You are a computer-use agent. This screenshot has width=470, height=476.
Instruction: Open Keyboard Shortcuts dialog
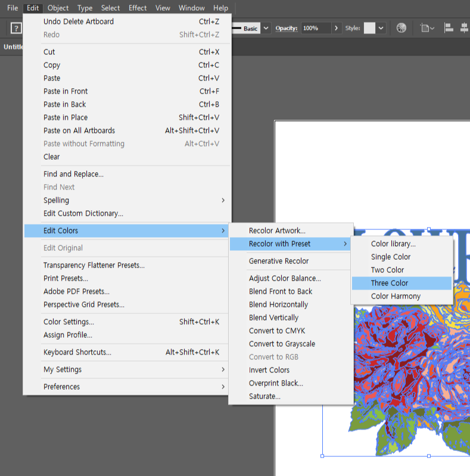pyautogui.click(x=126, y=352)
